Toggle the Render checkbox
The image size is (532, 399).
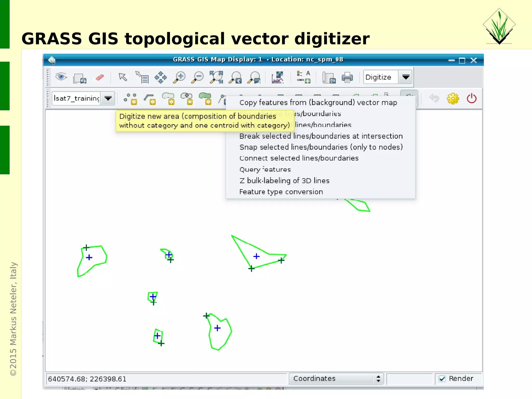(x=442, y=379)
